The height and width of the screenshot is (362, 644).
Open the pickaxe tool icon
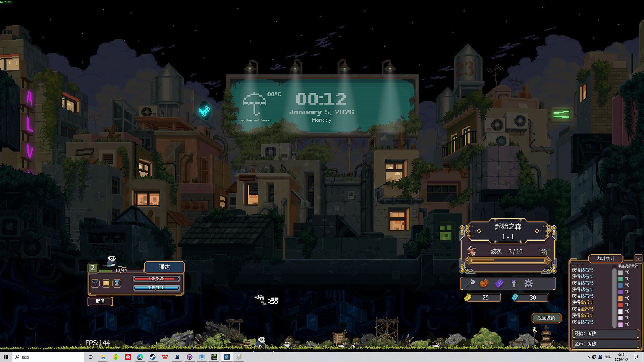(470, 284)
